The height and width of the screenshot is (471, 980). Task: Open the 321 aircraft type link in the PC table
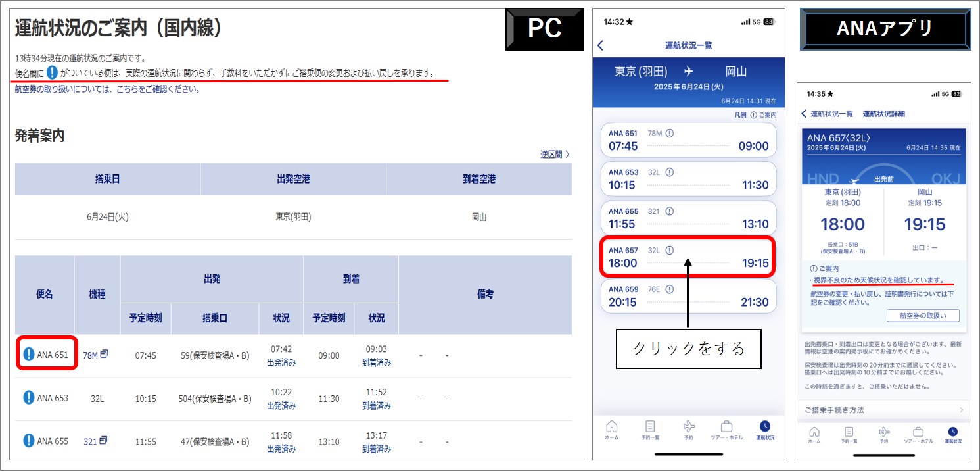pyautogui.click(x=90, y=441)
